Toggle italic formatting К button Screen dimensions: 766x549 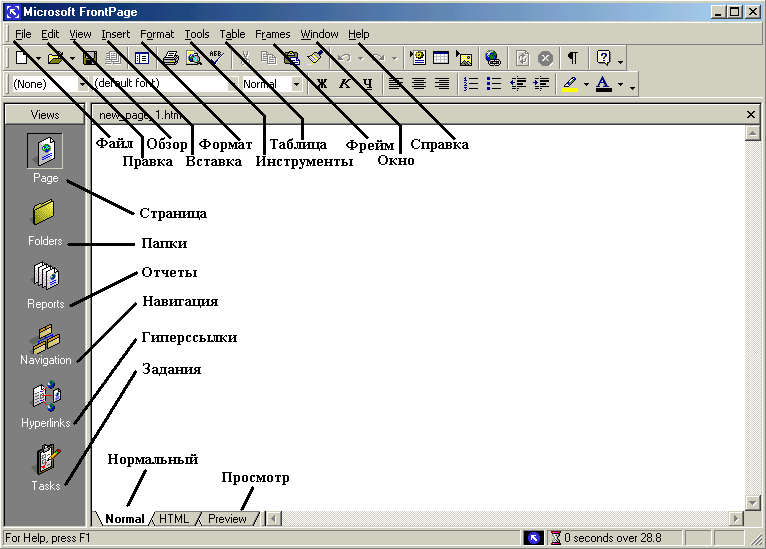[x=345, y=84]
